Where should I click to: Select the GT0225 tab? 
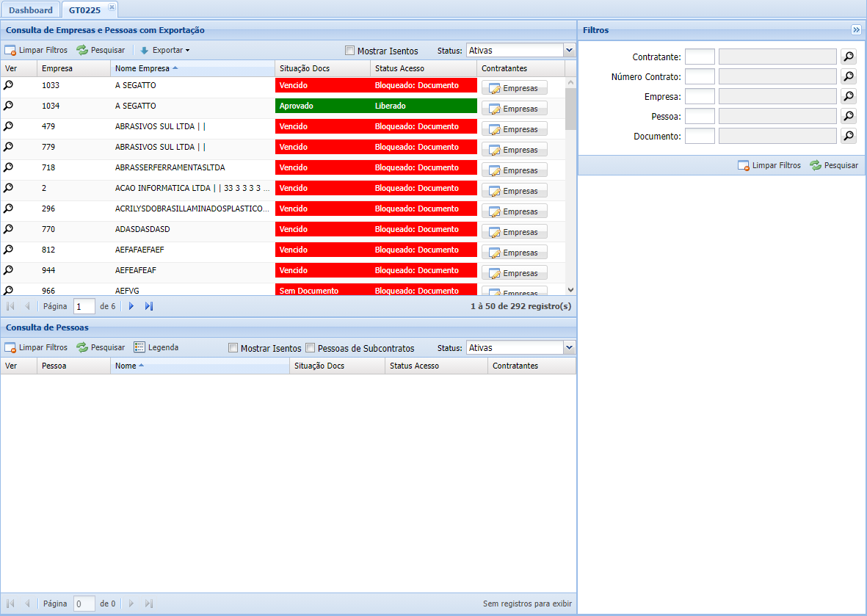84,10
